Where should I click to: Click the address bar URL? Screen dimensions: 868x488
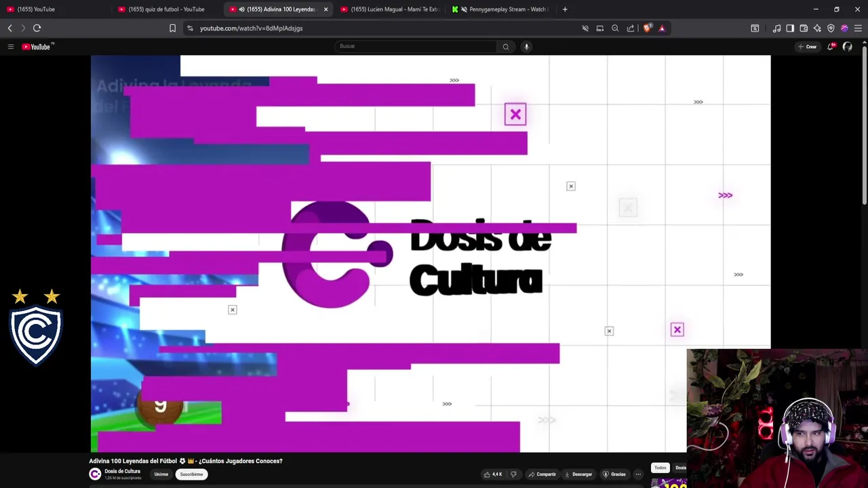(251, 28)
